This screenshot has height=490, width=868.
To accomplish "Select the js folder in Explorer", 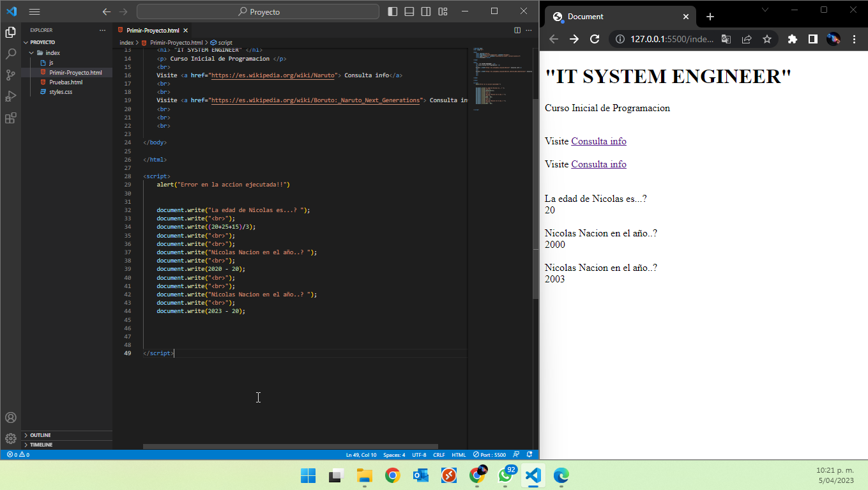I will click(x=67, y=63).
